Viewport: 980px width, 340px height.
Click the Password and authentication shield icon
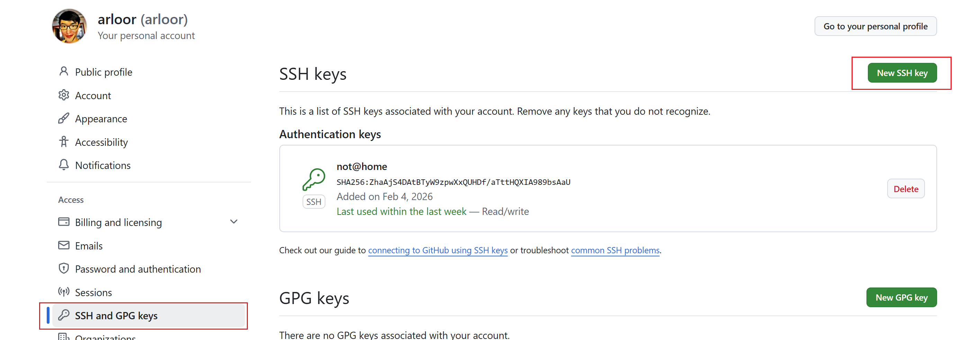point(64,268)
